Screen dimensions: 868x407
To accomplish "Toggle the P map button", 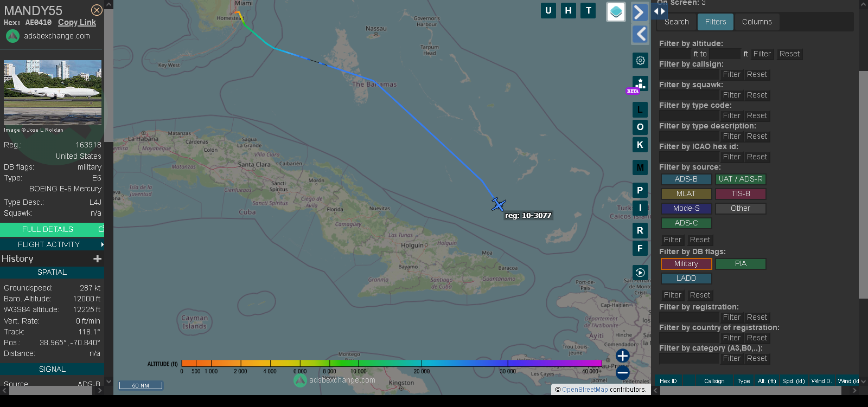I will tap(640, 190).
